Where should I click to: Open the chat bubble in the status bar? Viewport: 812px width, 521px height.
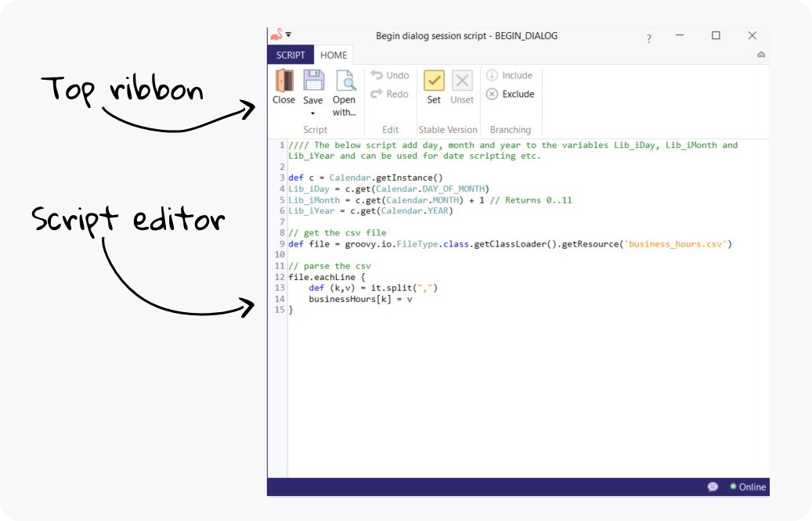pyautogui.click(x=713, y=487)
